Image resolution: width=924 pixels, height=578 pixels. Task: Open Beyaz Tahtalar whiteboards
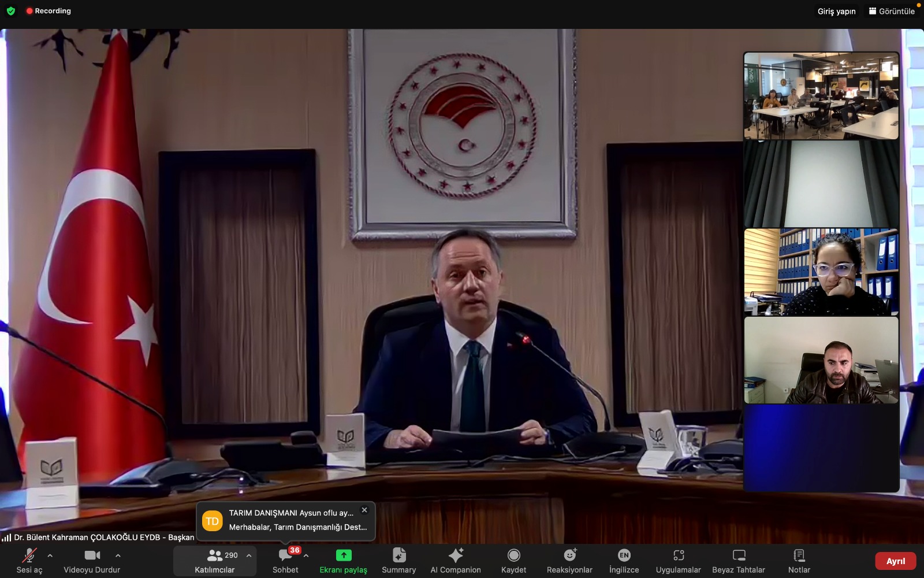(739, 561)
